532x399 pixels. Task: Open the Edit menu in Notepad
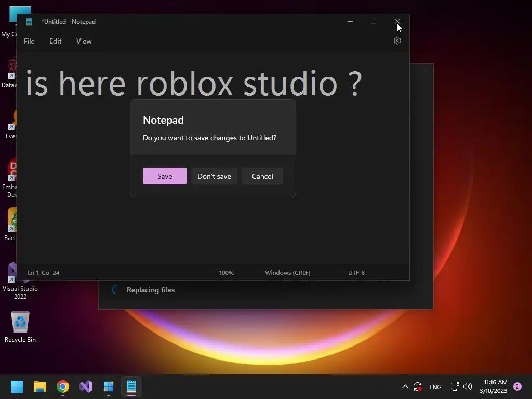(55, 41)
